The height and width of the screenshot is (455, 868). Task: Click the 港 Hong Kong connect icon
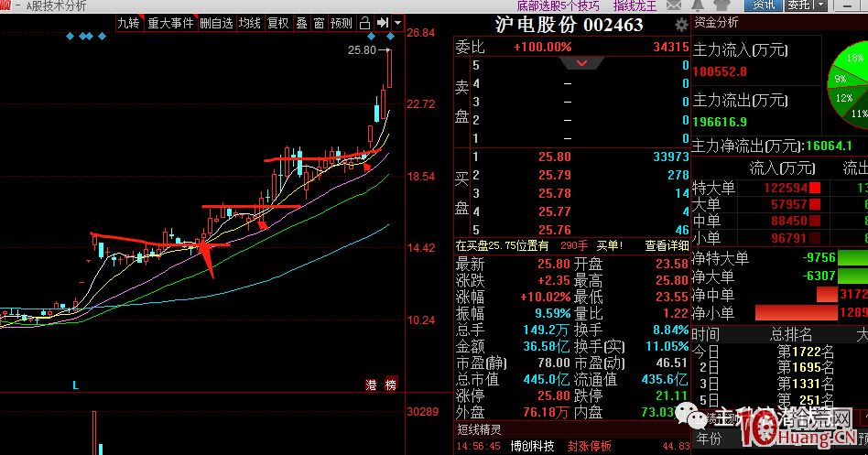[x=371, y=385]
